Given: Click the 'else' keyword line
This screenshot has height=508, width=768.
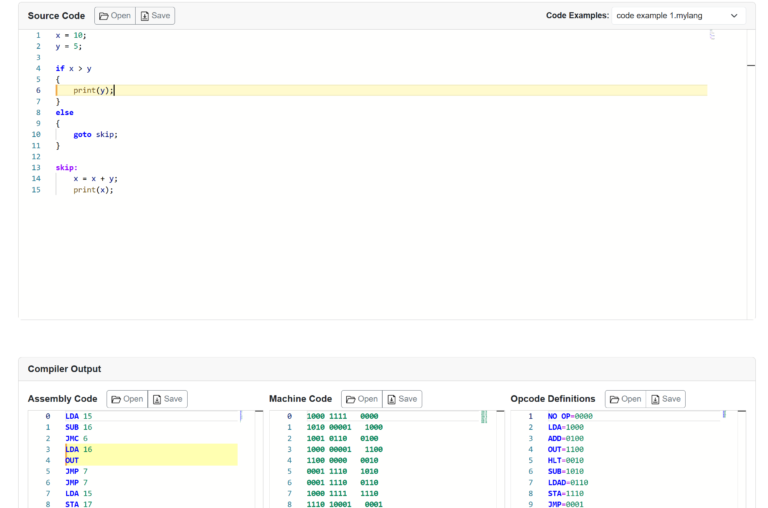Looking at the screenshot, I should coord(64,113).
